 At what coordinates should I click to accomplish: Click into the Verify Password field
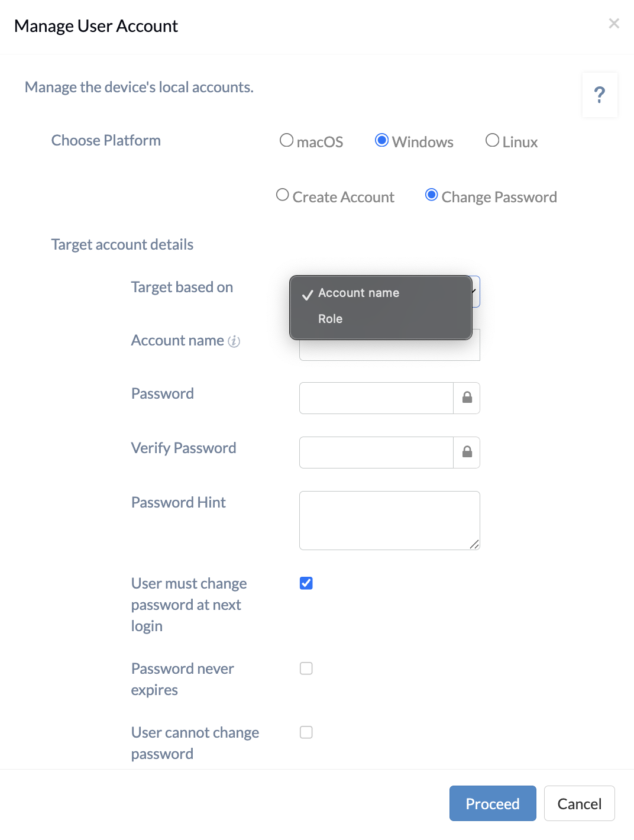pos(377,453)
